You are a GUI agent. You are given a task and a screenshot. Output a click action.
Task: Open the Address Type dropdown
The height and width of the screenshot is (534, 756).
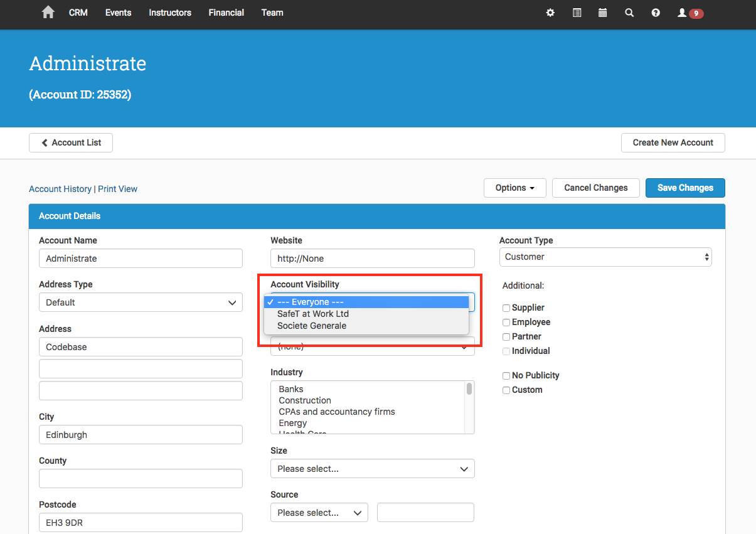pos(141,302)
